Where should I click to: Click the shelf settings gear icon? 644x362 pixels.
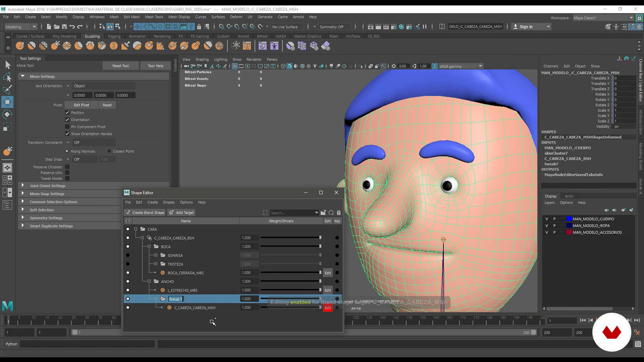(x=8, y=48)
